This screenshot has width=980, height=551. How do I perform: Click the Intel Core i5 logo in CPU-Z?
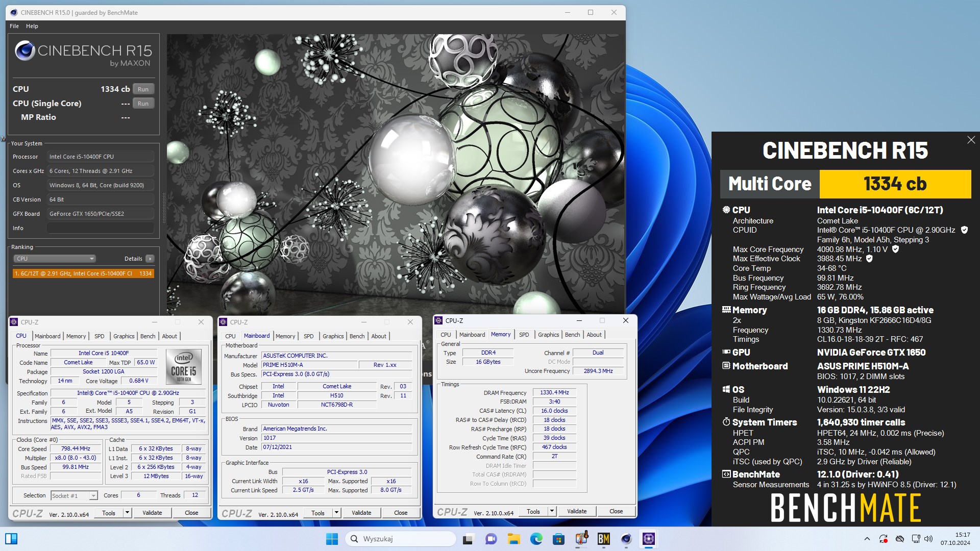tap(184, 367)
